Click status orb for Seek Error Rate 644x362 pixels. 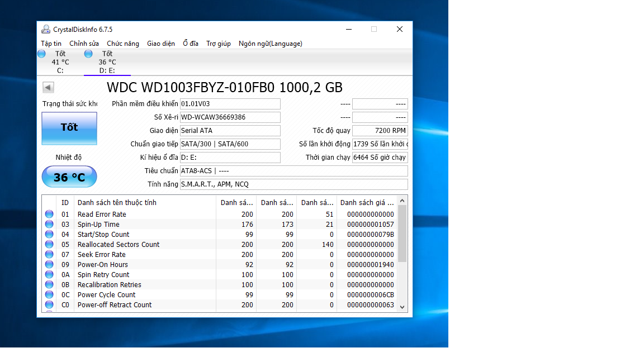tap(49, 254)
